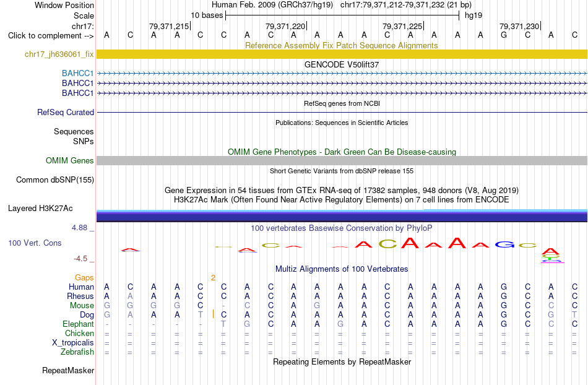The width and height of the screenshot is (588, 385).
Task: Click position marker 79,371,225 on ruler
Action: coord(402,26)
